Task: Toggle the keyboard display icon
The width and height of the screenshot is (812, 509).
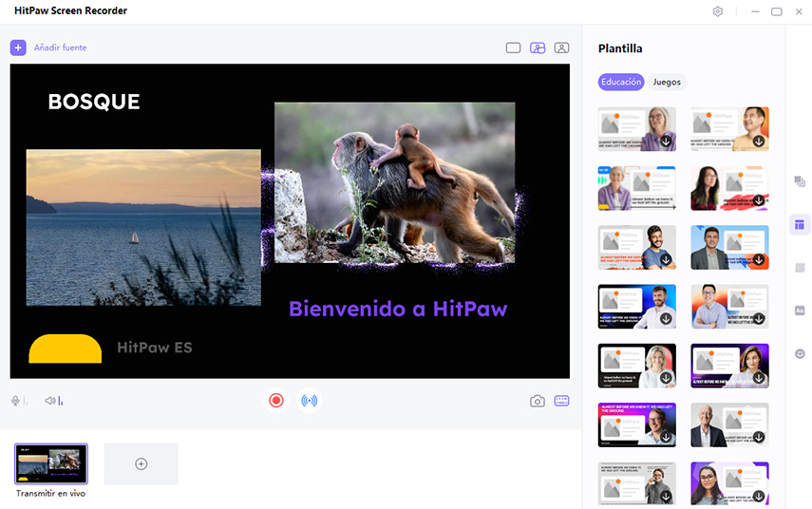Action: click(x=562, y=401)
